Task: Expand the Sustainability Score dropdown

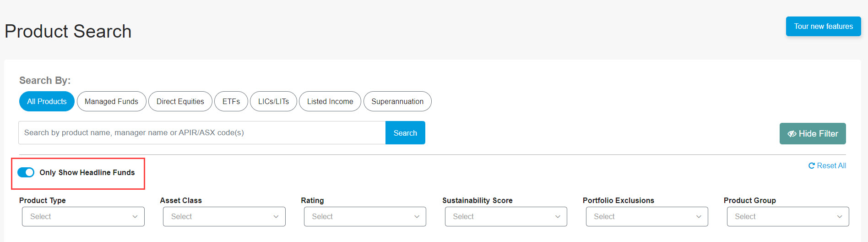Action: 506,216
